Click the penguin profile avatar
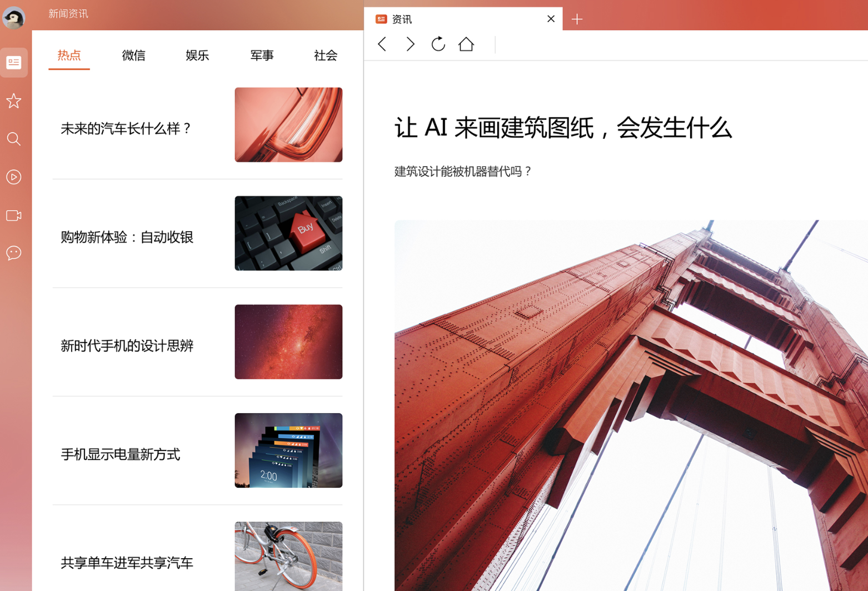The image size is (868, 591). pos(14,18)
